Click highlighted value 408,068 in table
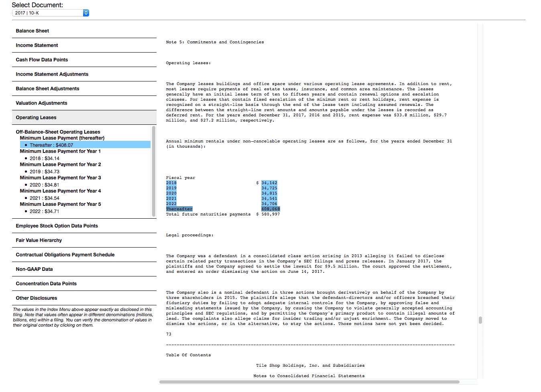The height and width of the screenshot is (392, 541). point(270,209)
